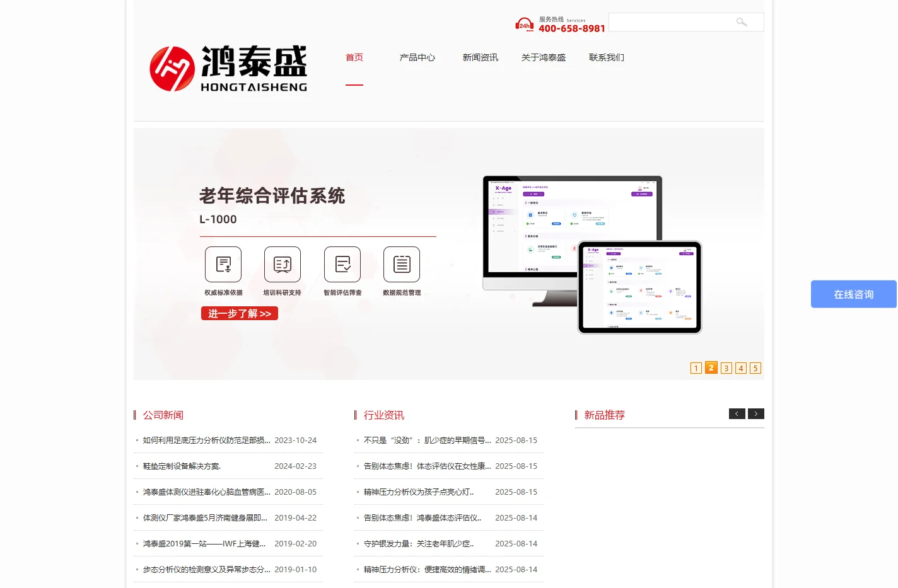Click the L-1000 model text
Screen dimensions: 898x588
coord(218,219)
